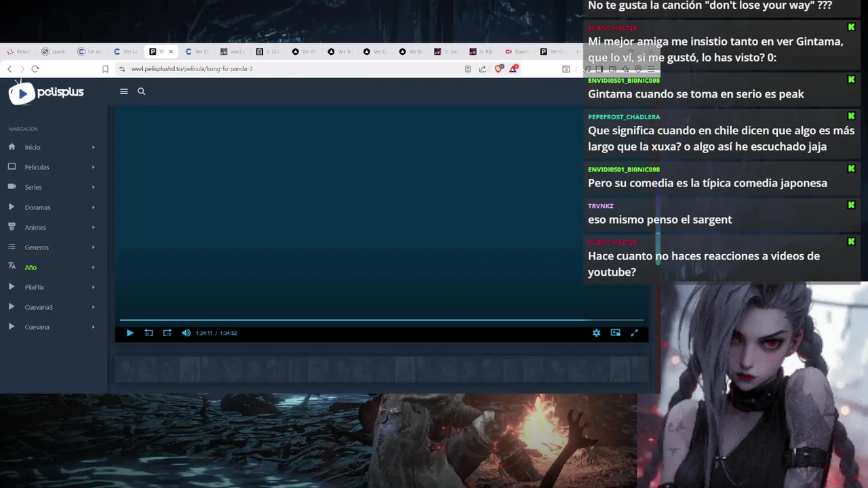Open Peliculas in the sidebar
Image resolution: width=868 pixels, height=488 pixels.
point(37,167)
